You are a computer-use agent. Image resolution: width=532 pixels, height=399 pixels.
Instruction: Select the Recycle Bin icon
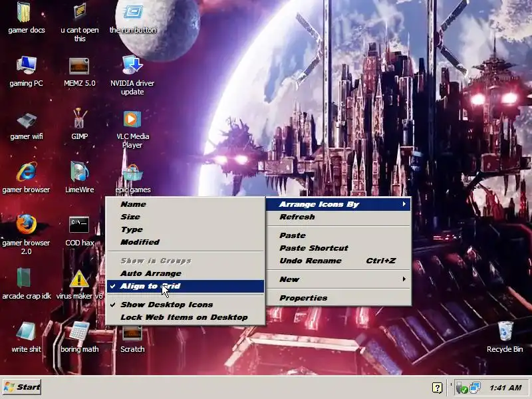[505, 331]
